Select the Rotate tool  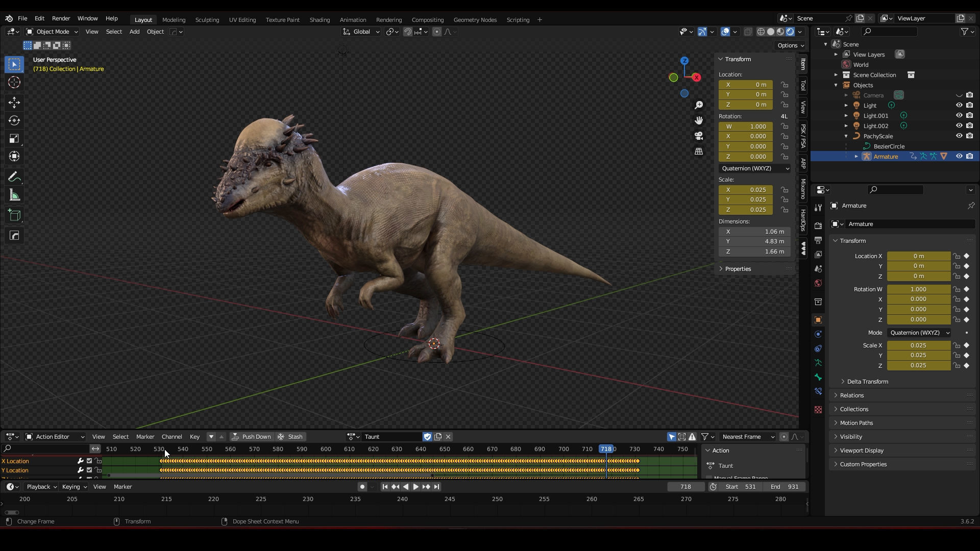(x=14, y=120)
